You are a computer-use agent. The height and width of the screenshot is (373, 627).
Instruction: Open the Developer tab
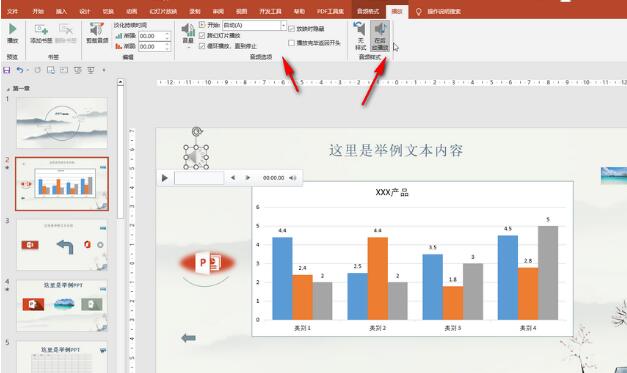pyautogui.click(x=270, y=11)
